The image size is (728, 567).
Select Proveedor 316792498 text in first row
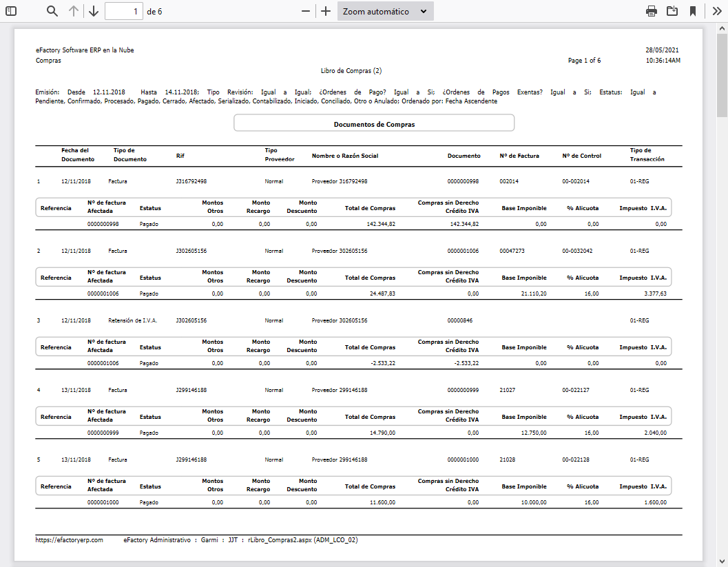pyautogui.click(x=340, y=181)
